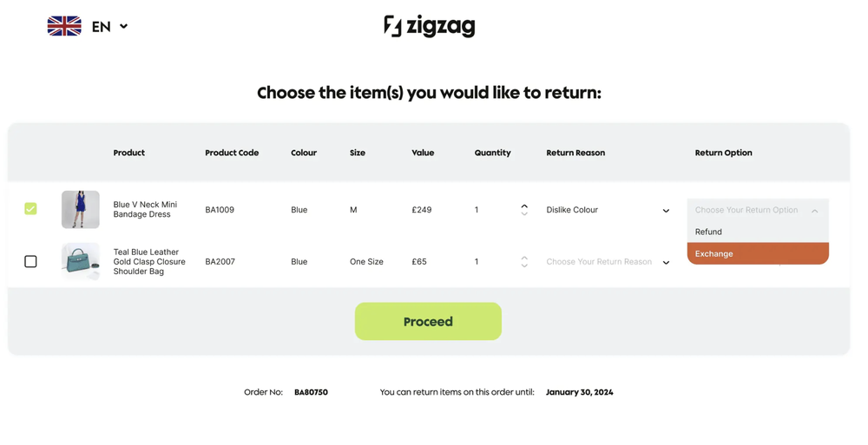This screenshot has height=445, width=868.
Task: Uncheck the Blue V Neck Dress checkbox
Action: pyautogui.click(x=30, y=209)
